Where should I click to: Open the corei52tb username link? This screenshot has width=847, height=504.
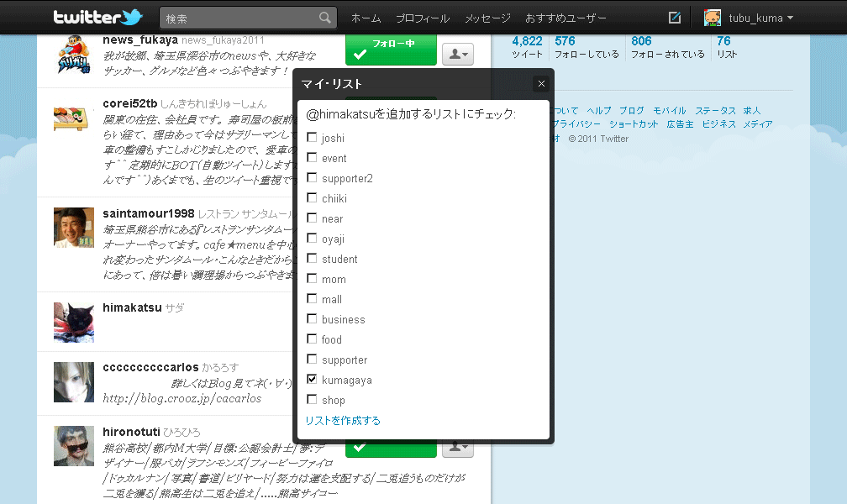click(x=129, y=103)
